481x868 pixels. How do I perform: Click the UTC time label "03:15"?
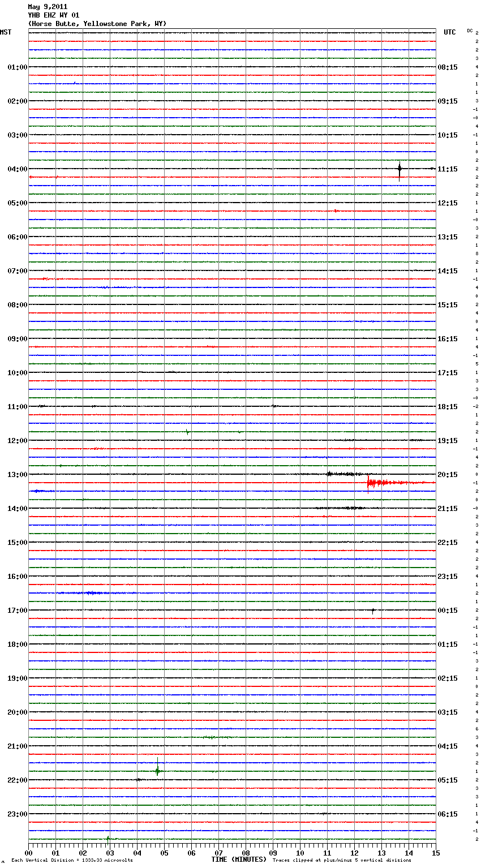[x=448, y=712]
